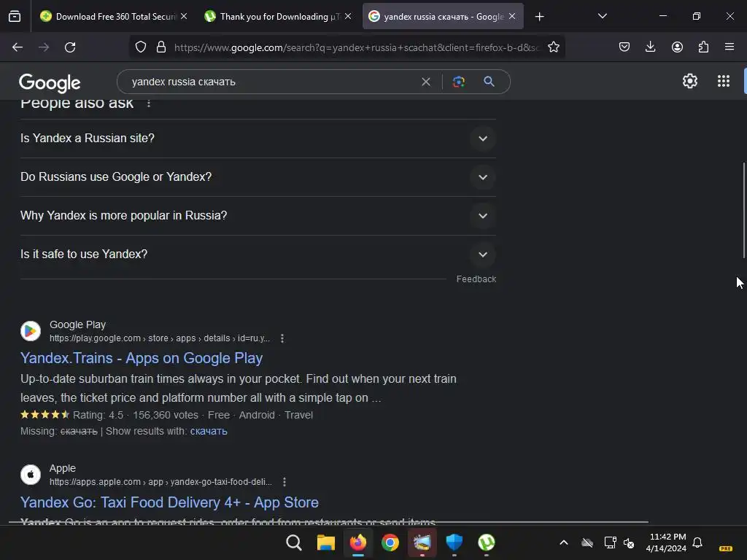
Task: Open the Firefox downloads panel
Action: pyautogui.click(x=650, y=47)
